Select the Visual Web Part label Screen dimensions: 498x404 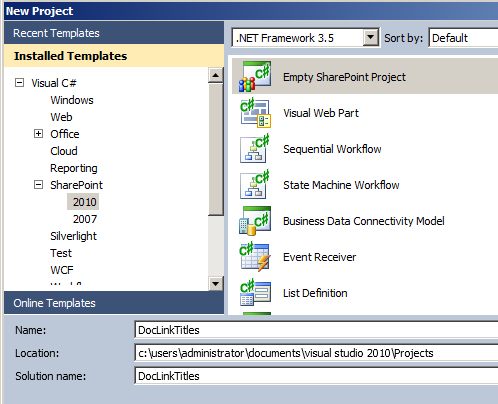pyautogui.click(x=321, y=113)
